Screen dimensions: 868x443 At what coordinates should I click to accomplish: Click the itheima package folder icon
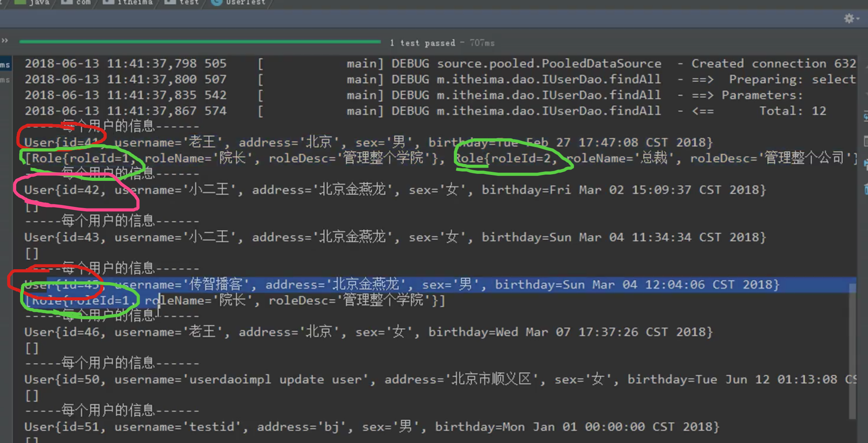point(108,2)
